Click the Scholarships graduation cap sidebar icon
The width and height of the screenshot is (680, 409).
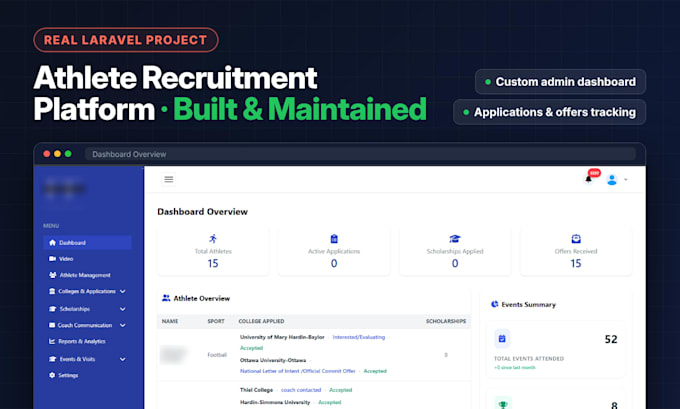coord(52,309)
